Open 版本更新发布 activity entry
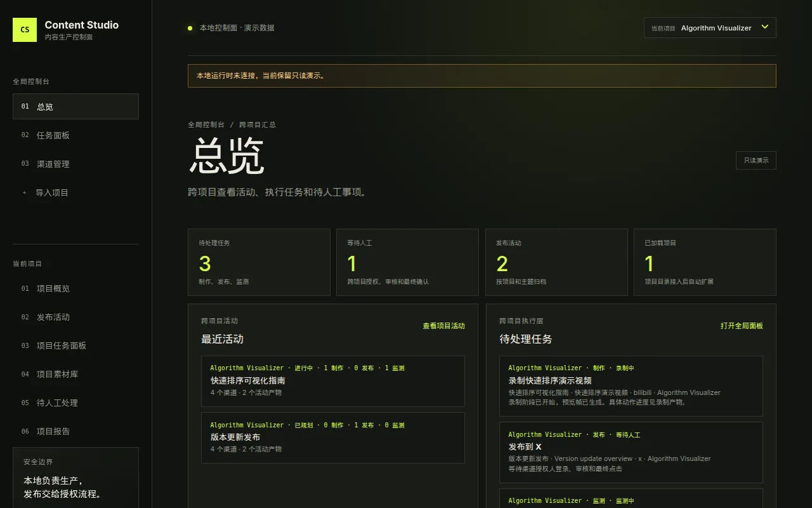812x508 pixels. point(333,438)
